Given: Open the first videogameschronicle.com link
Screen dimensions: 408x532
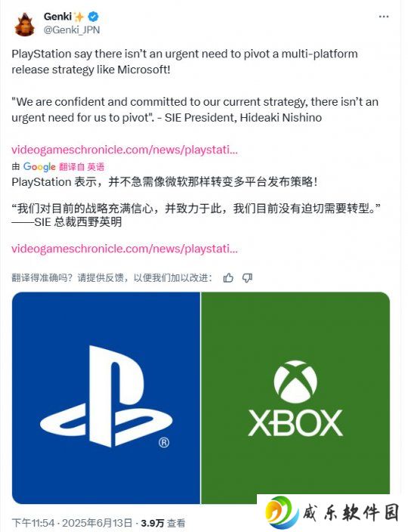Looking at the screenshot, I should [125, 150].
